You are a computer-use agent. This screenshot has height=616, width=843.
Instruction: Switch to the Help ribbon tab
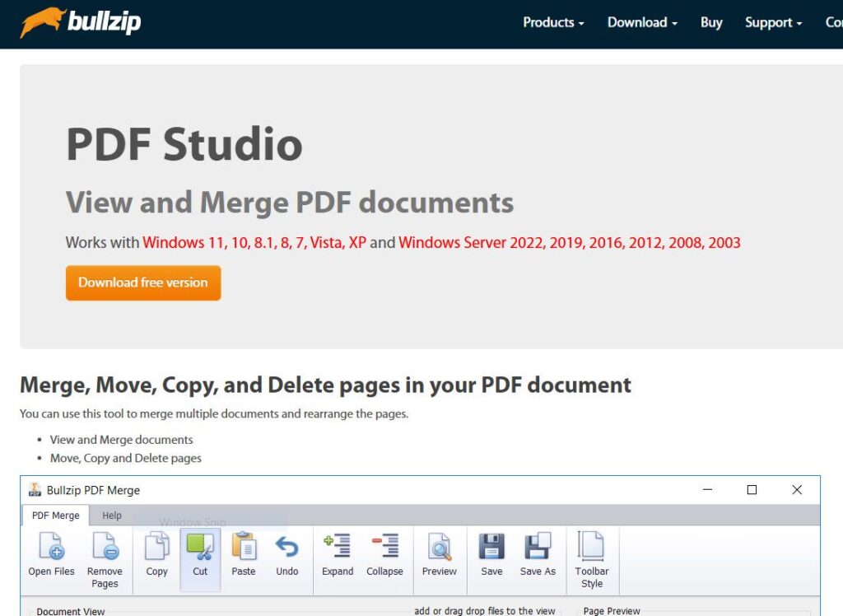[112, 516]
